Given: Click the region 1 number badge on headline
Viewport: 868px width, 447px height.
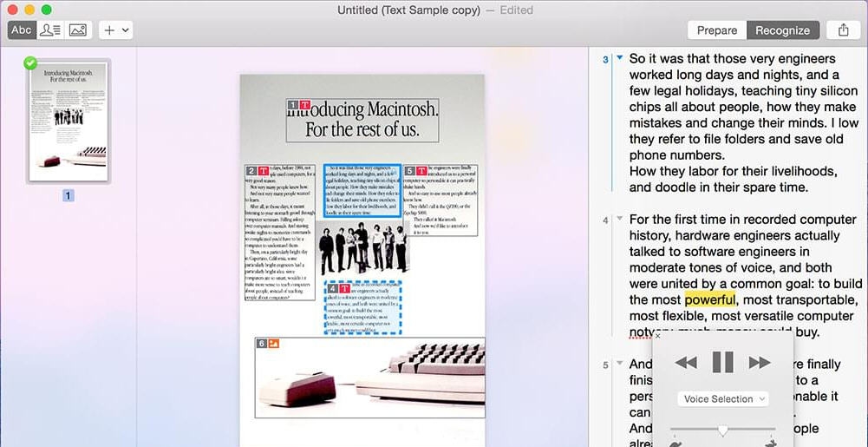Looking at the screenshot, I should pyautogui.click(x=292, y=105).
